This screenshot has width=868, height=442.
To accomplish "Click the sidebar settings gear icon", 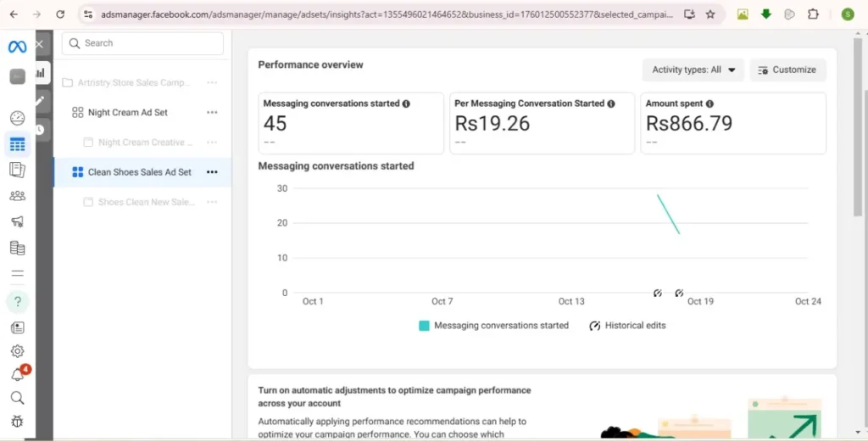I will pyautogui.click(x=17, y=351).
